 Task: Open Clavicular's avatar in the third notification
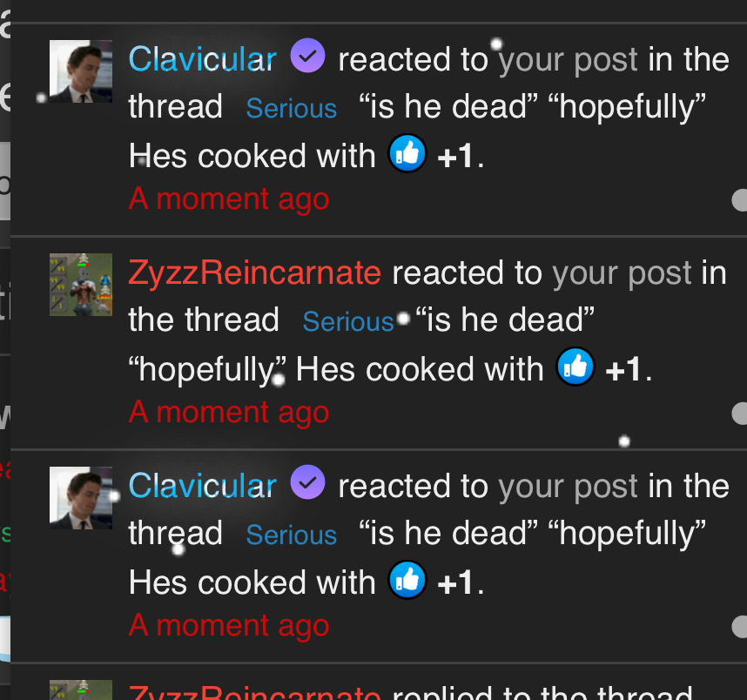81,497
